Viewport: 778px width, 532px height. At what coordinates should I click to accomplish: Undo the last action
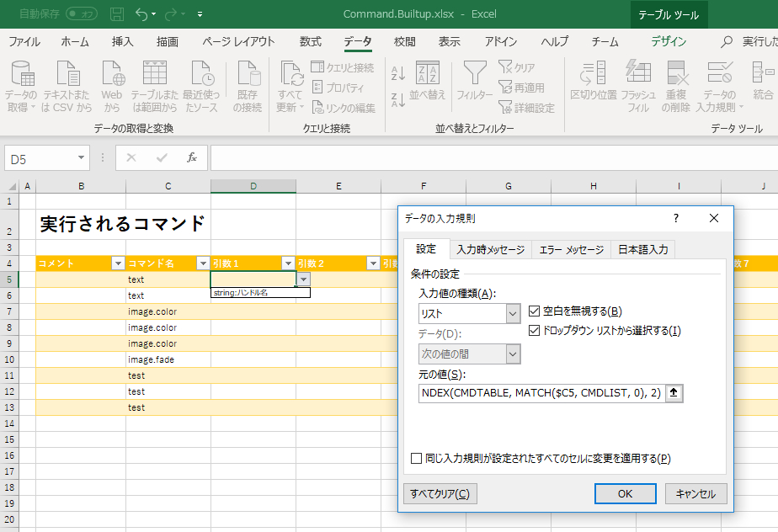[x=141, y=14]
